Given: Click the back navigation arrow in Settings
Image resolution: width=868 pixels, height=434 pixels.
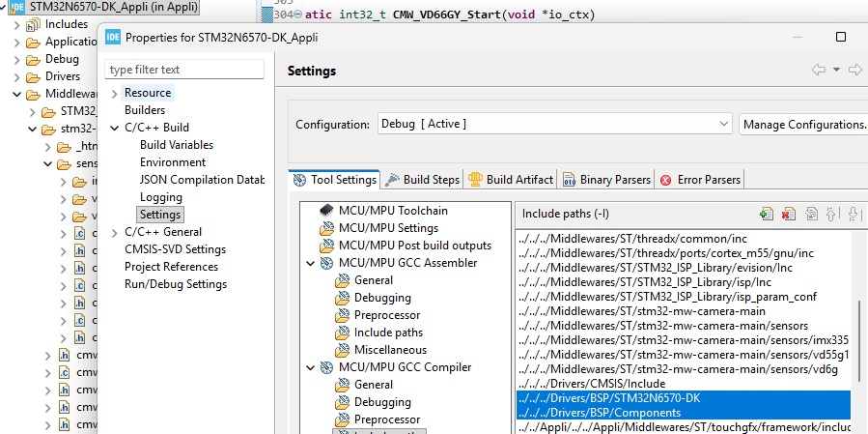Looking at the screenshot, I should tap(819, 70).
